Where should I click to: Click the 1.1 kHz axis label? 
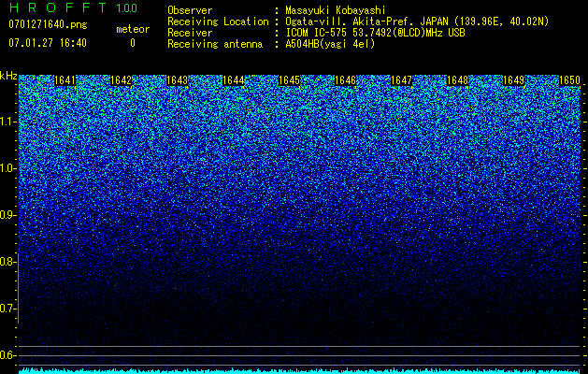pyautogui.click(x=7, y=122)
